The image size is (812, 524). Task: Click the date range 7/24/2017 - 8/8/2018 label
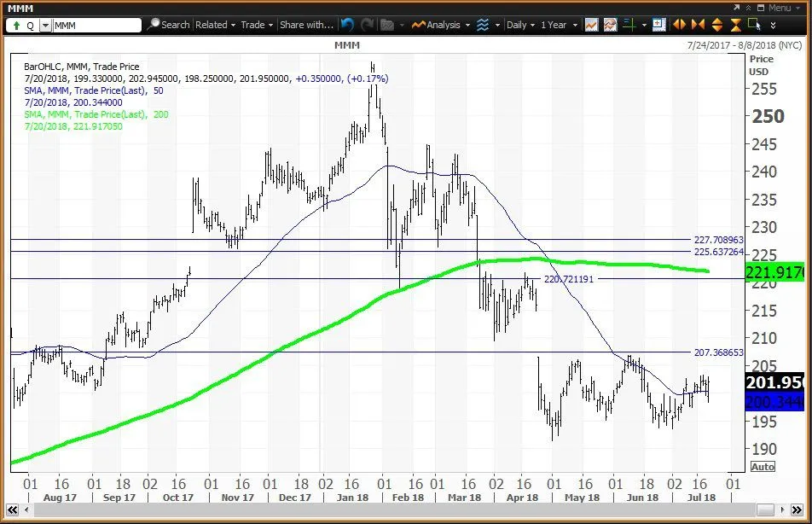coord(744,45)
